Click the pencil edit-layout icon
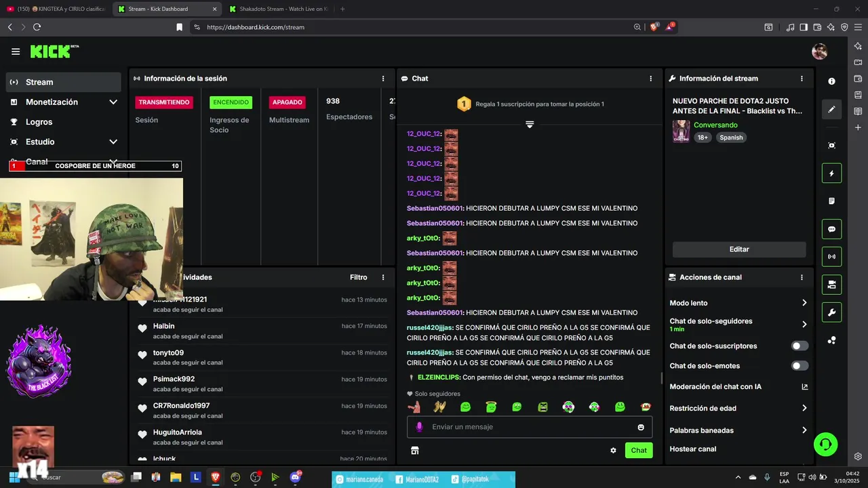 click(832, 109)
